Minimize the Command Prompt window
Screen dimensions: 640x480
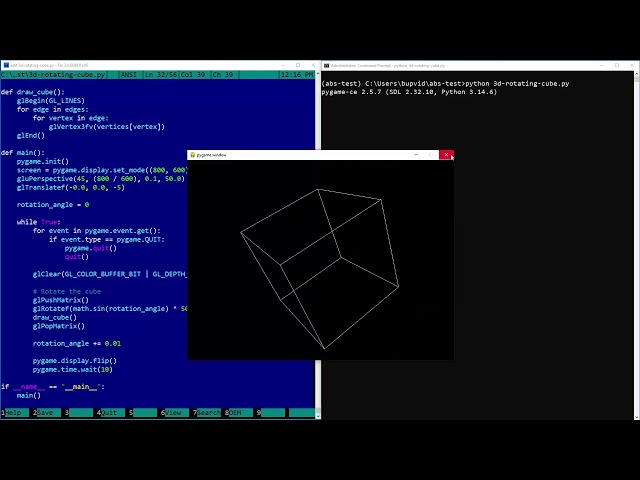click(602, 65)
